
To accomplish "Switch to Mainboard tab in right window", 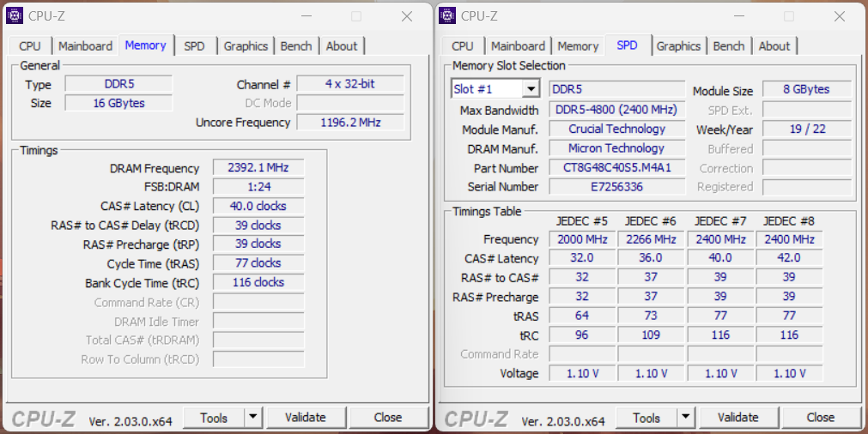I will point(519,46).
